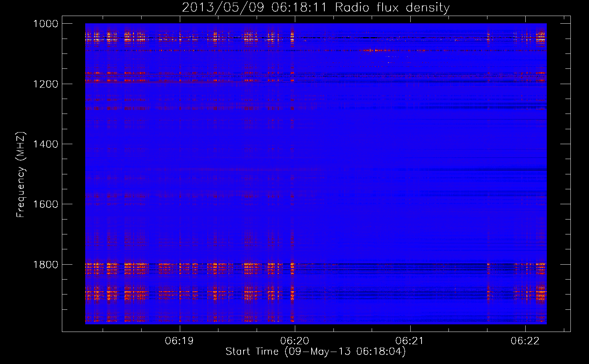
Task: Click the 1400 frequency tick label
Action: coord(46,144)
